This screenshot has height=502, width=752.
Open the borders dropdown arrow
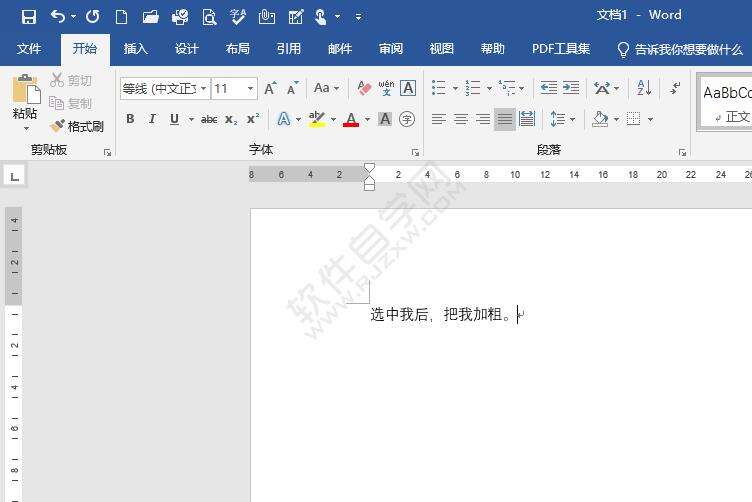[x=651, y=119]
